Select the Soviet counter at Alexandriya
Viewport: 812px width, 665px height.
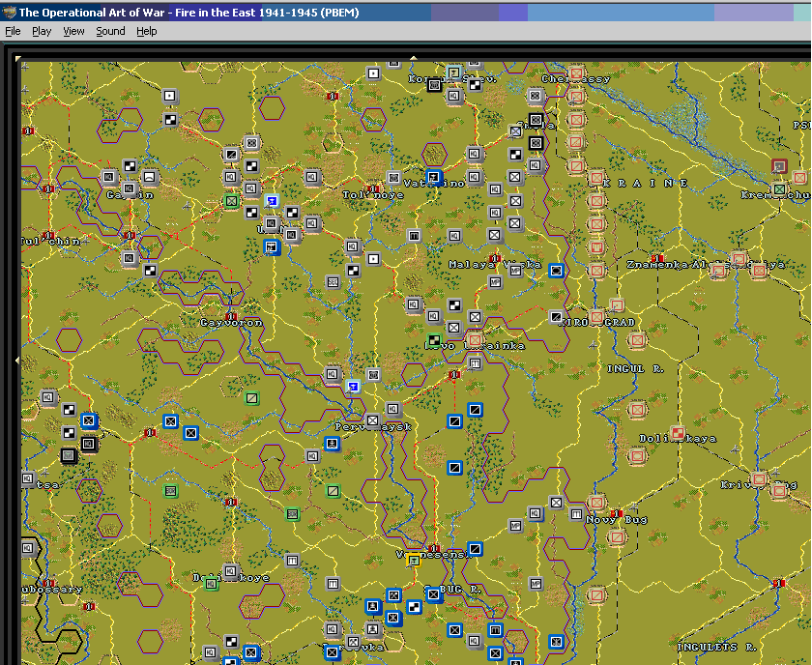[x=739, y=258]
